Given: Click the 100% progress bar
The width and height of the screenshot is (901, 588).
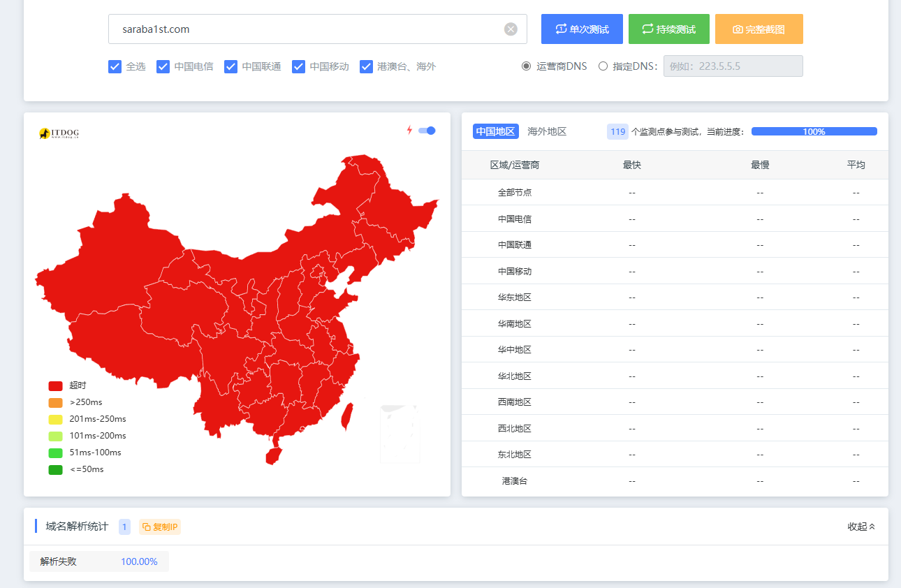Looking at the screenshot, I should [814, 131].
